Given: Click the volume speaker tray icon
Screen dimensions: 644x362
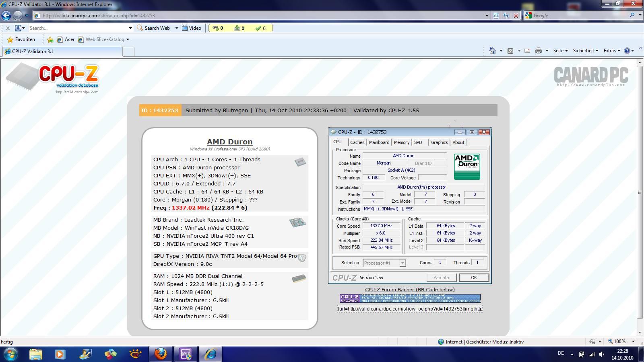Looking at the screenshot, I should coord(602,354).
